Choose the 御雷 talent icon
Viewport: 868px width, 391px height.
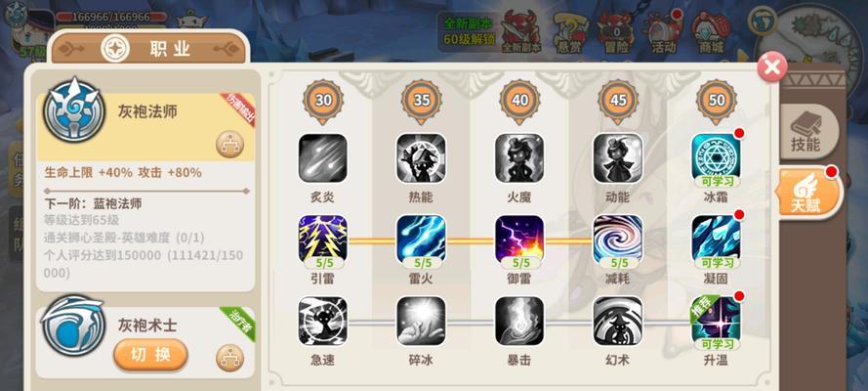pos(519,239)
